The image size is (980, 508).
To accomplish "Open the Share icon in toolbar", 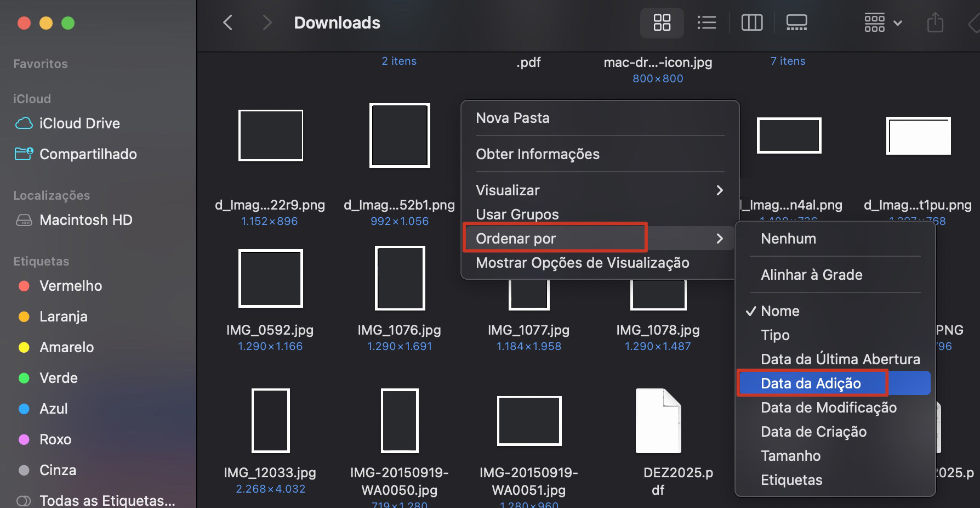I will pos(935,22).
